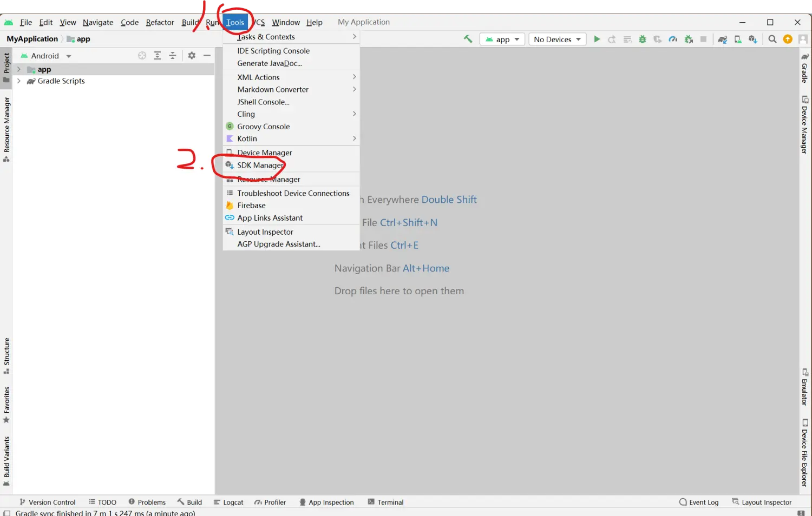Choose Device Manager in the Tools menu

pyautogui.click(x=264, y=153)
